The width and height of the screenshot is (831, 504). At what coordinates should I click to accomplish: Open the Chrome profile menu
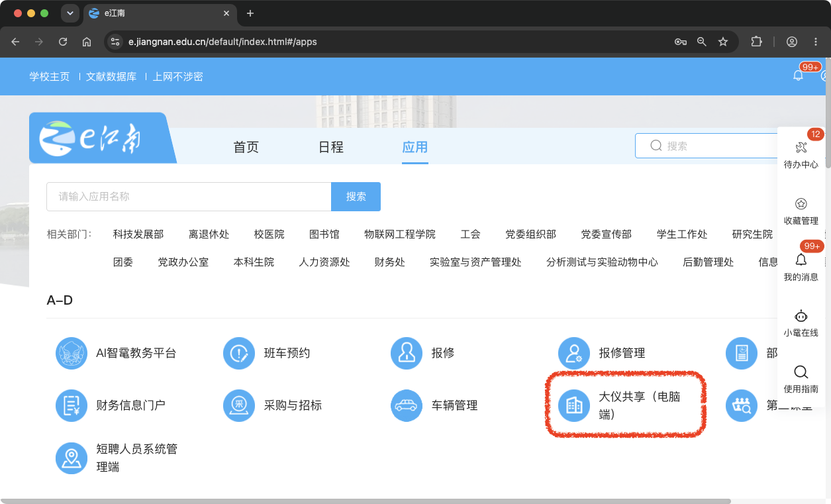pos(792,42)
